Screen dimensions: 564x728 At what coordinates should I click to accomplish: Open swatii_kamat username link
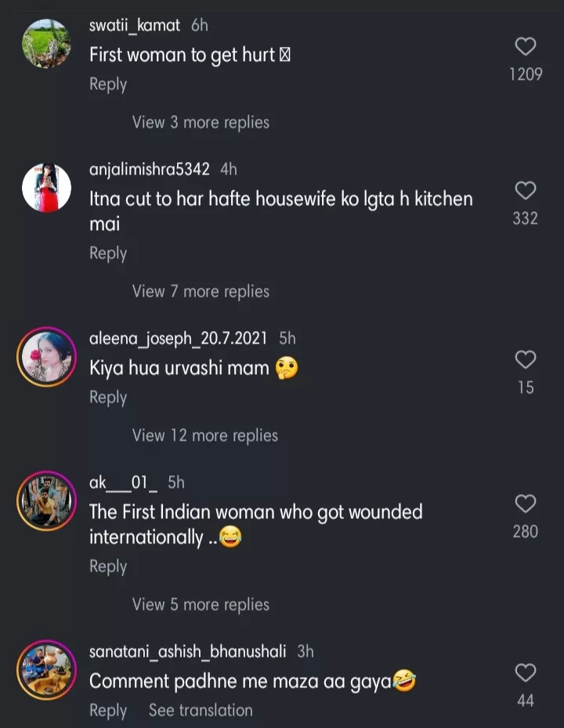tap(135, 25)
